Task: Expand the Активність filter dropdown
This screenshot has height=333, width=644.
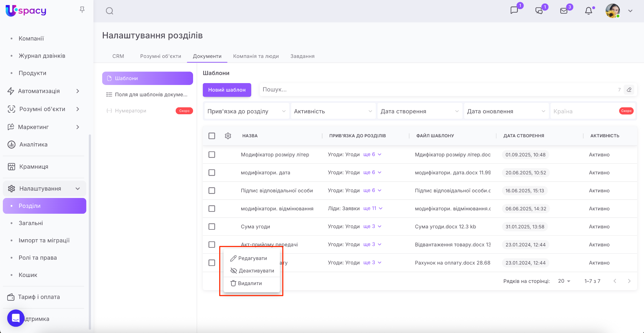Action: pyautogui.click(x=333, y=111)
